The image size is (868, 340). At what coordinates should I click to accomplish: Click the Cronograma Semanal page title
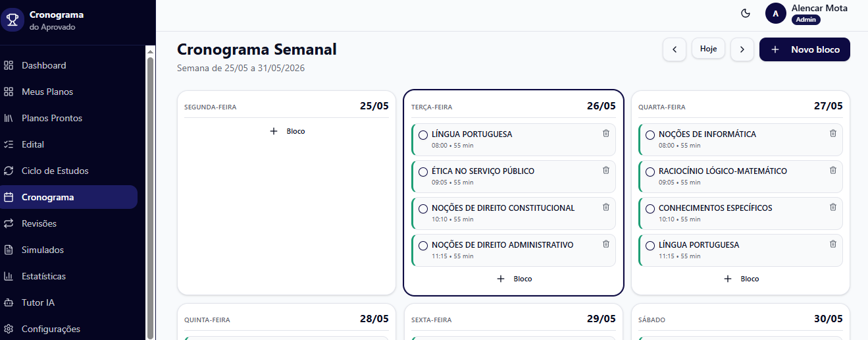(x=257, y=49)
